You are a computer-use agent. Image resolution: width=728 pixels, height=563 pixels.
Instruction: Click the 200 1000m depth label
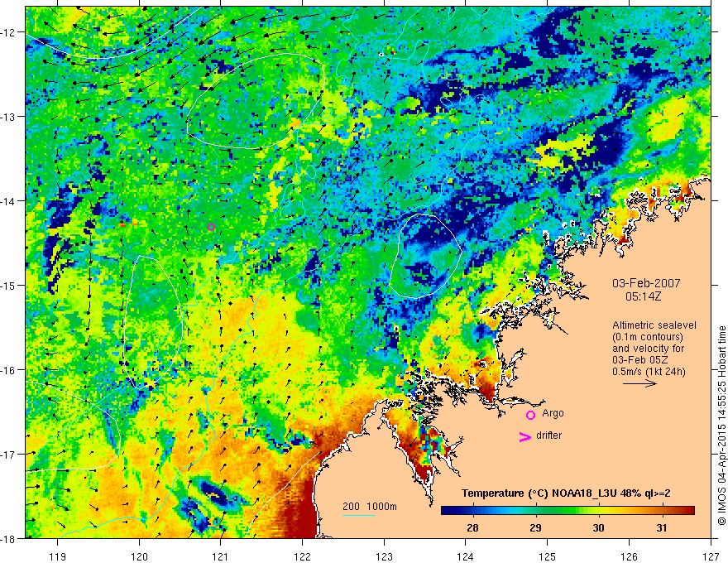pyautogui.click(x=370, y=507)
